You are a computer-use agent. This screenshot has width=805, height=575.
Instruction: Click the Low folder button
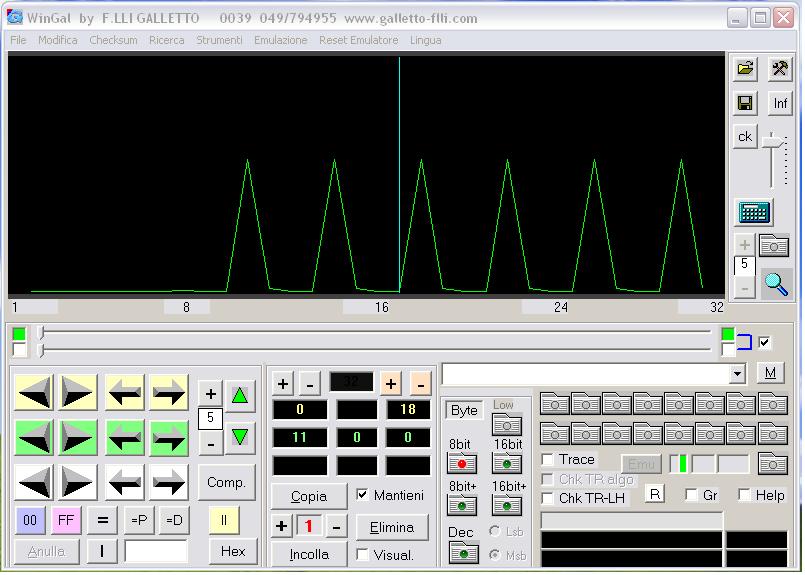tap(507, 425)
